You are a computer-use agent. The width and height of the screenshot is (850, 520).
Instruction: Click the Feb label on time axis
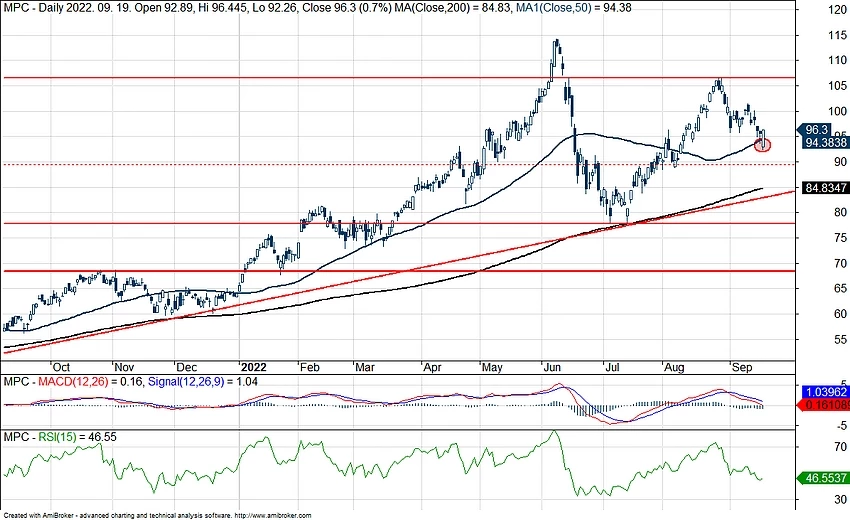point(310,367)
